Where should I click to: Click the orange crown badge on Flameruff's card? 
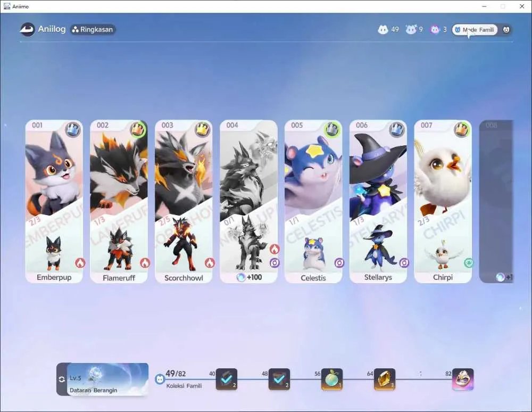click(x=138, y=130)
